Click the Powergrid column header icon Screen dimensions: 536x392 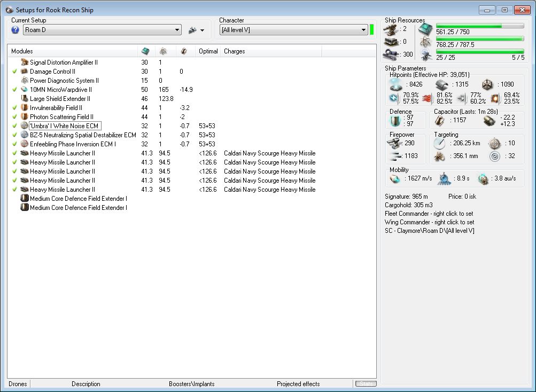pos(163,51)
